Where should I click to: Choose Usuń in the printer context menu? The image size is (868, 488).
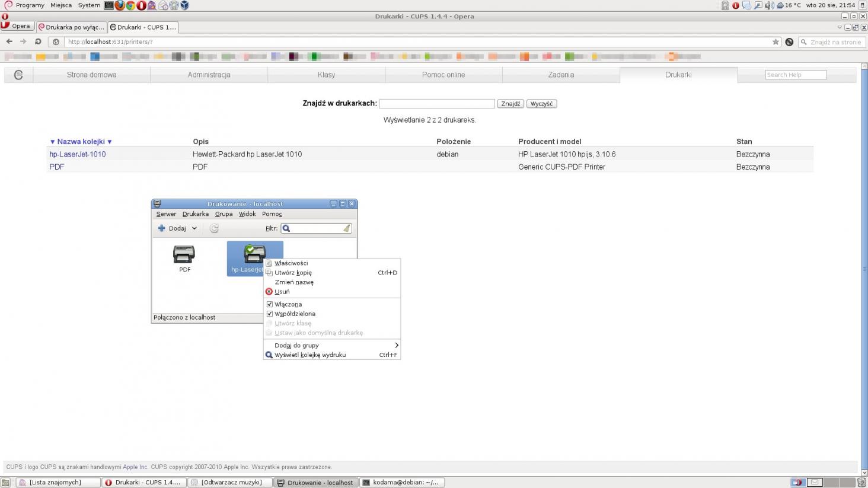point(282,292)
